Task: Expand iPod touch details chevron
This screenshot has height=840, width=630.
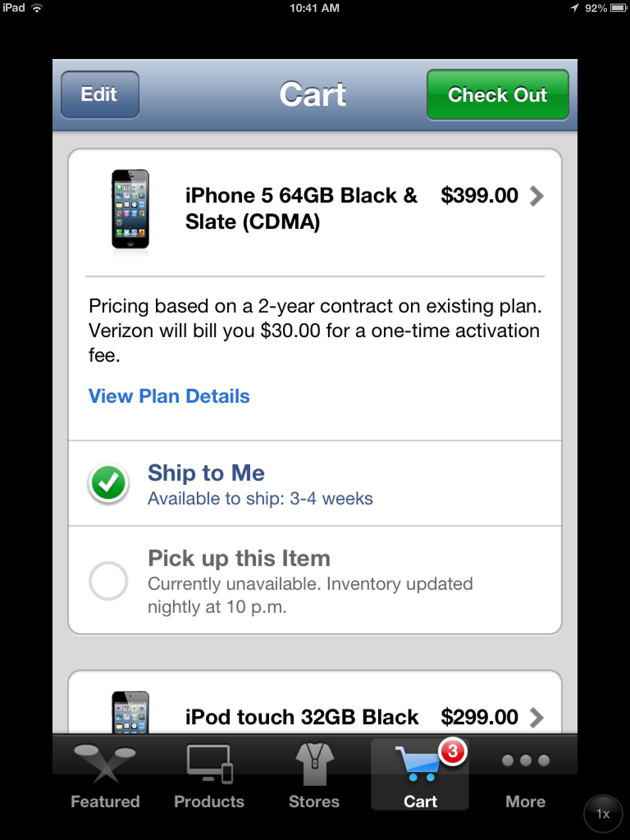Action: click(x=536, y=718)
